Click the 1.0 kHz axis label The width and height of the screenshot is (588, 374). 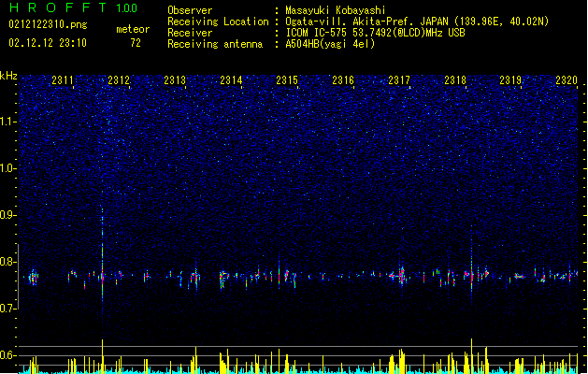coord(7,168)
